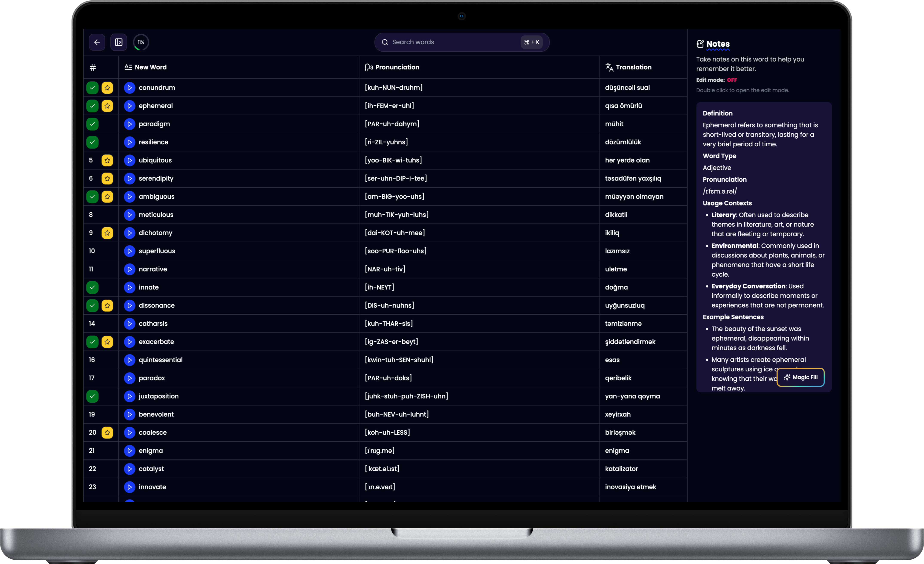Remove the star from ubiquitous
Viewport: 924px width, 564px height.
pyautogui.click(x=107, y=160)
